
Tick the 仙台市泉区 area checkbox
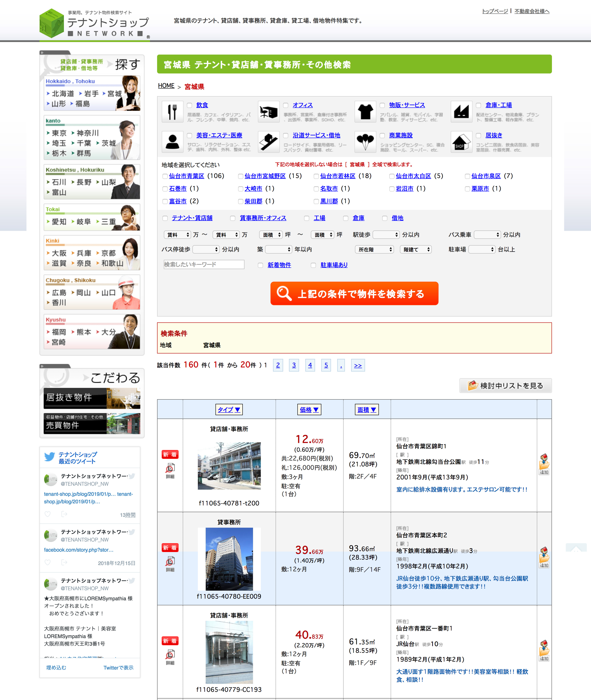pos(467,176)
